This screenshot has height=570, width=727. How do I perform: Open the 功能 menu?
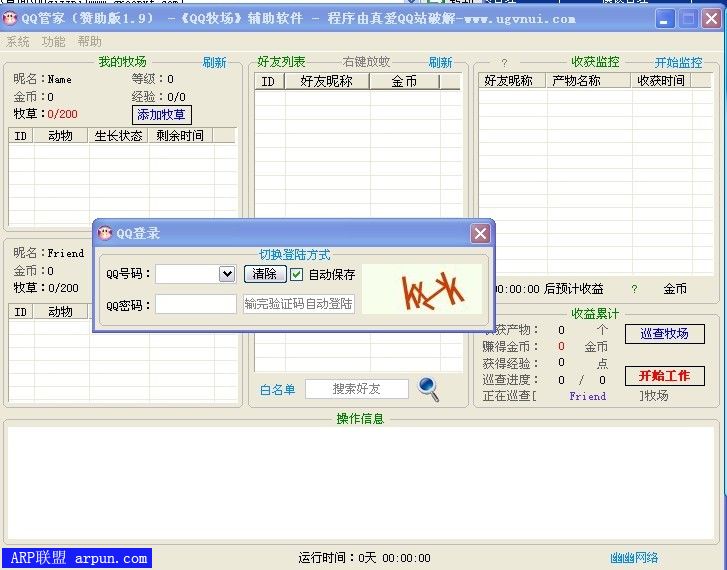[x=53, y=42]
